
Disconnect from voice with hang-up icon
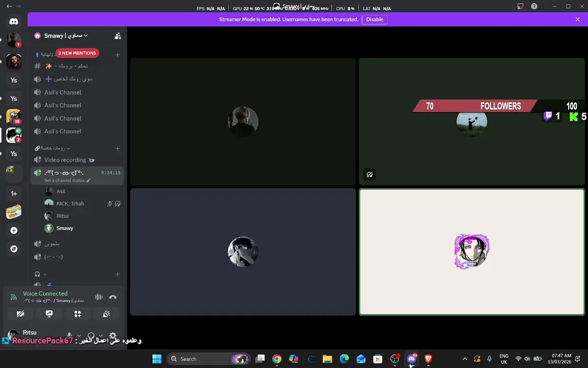pyautogui.click(x=113, y=297)
